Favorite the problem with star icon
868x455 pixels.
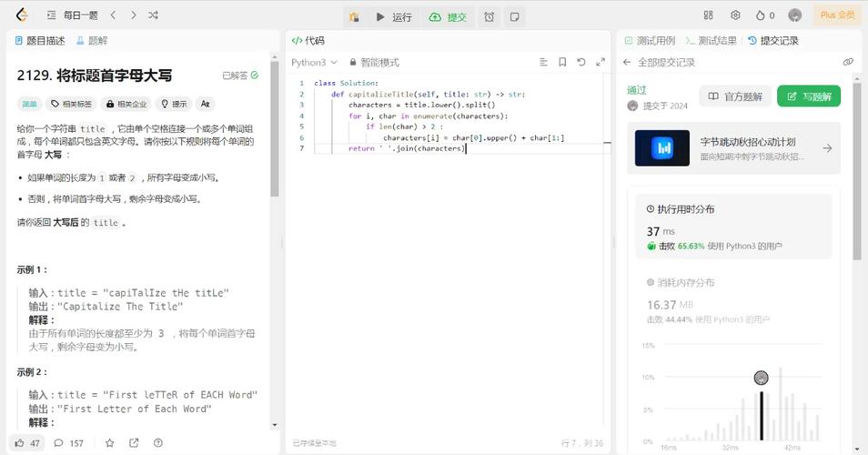point(109,443)
